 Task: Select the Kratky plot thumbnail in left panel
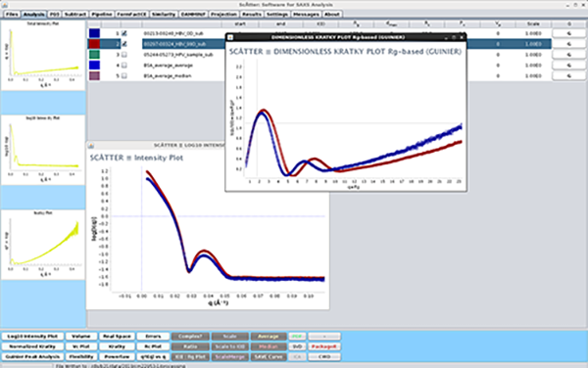[43, 245]
